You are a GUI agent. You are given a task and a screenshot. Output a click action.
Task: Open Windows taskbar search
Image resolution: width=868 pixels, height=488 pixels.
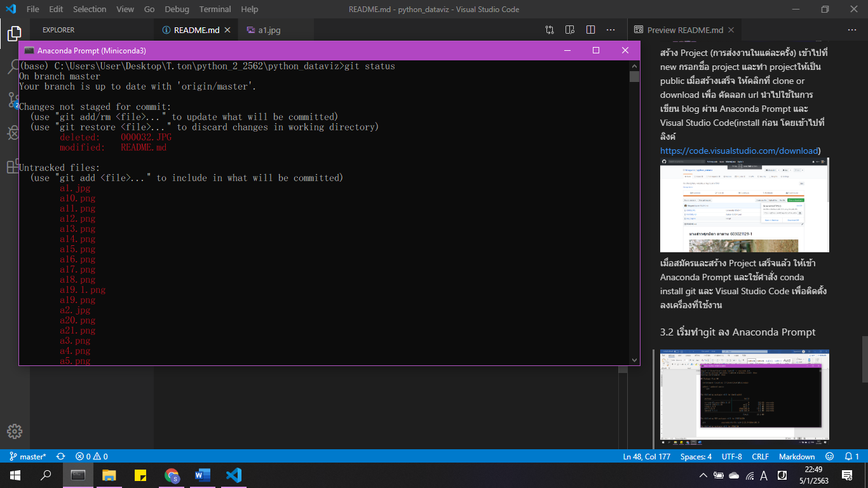46,475
